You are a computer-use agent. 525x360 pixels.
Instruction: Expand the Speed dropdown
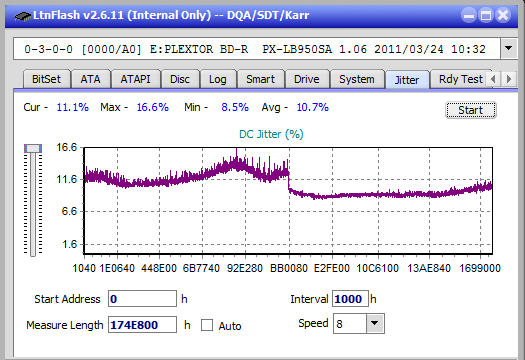(375, 323)
